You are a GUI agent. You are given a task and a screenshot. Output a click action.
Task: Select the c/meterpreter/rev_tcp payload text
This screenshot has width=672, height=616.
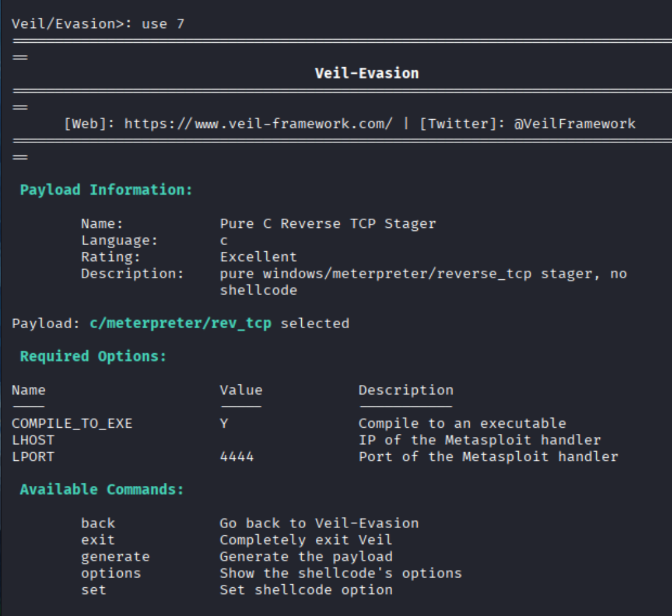(x=177, y=323)
